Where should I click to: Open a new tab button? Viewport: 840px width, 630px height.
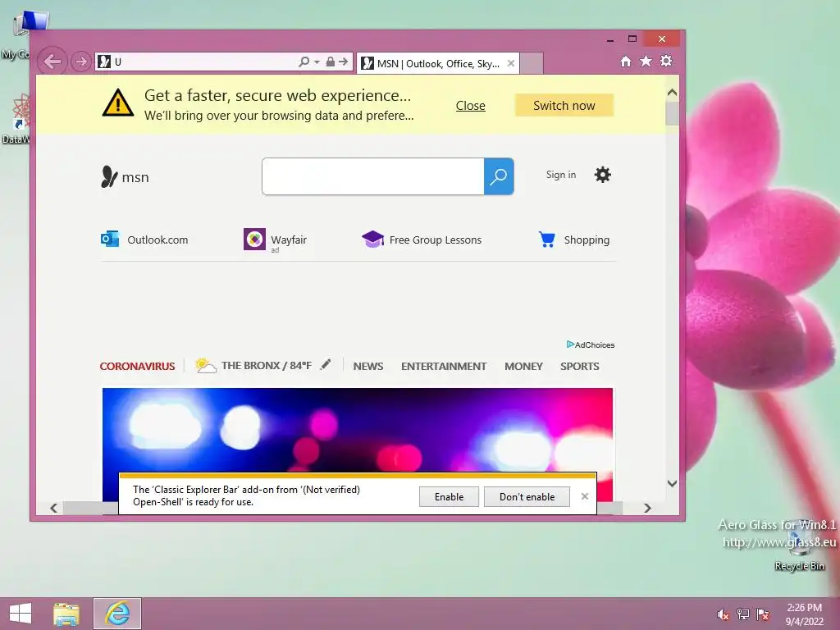click(532, 63)
